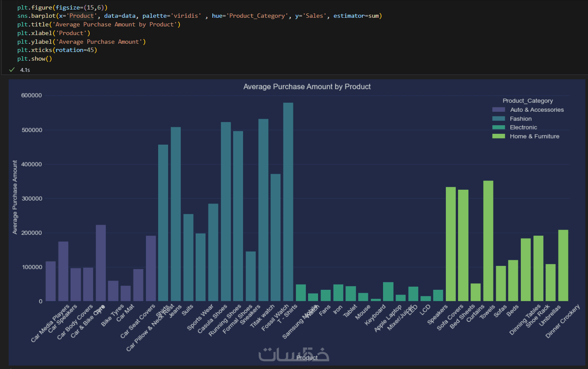Image resolution: width=588 pixels, height=369 pixels.
Task: Click the plt.xticks(rotation=45) code line
Action: 57,50
